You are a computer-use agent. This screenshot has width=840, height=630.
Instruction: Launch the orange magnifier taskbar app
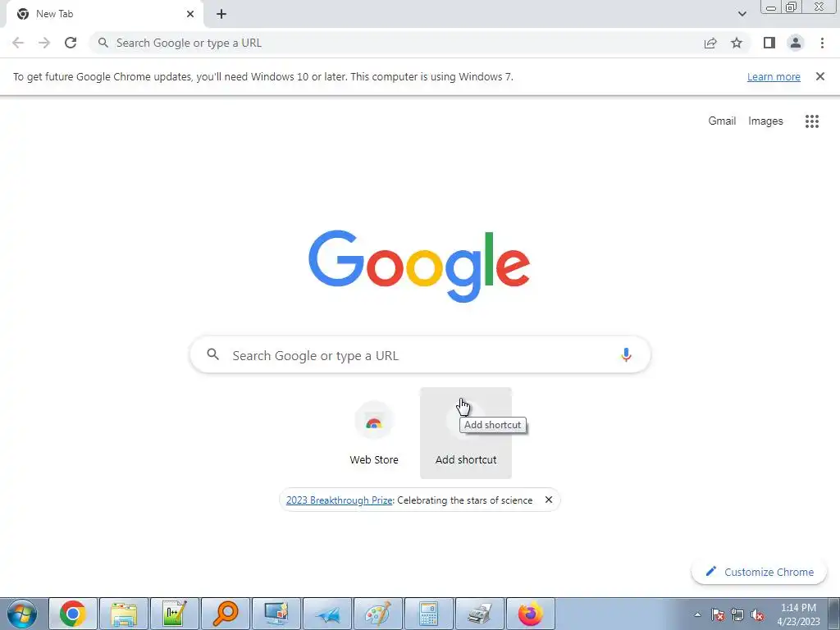226,614
